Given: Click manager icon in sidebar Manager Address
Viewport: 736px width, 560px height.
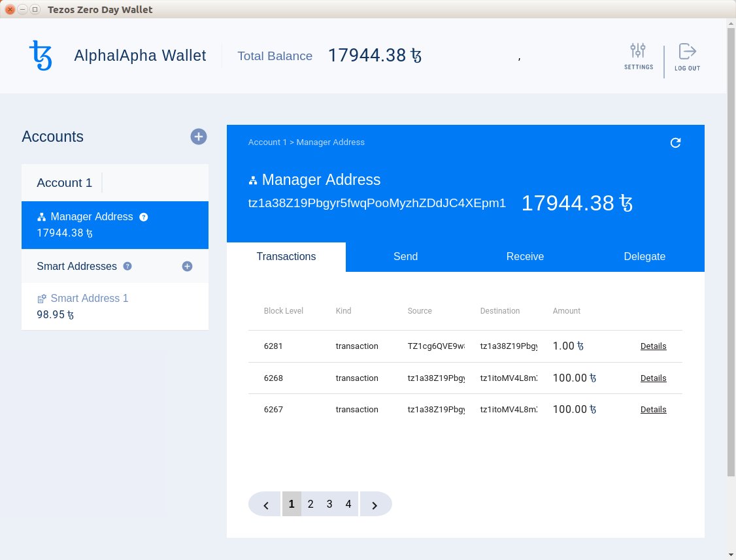Looking at the screenshot, I should pyautogui.click(x=42, y=217).
